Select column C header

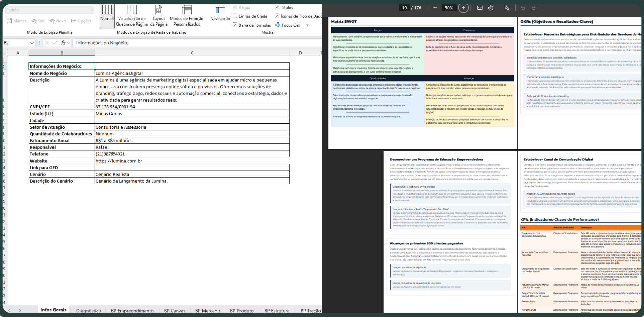click(192, 53)
